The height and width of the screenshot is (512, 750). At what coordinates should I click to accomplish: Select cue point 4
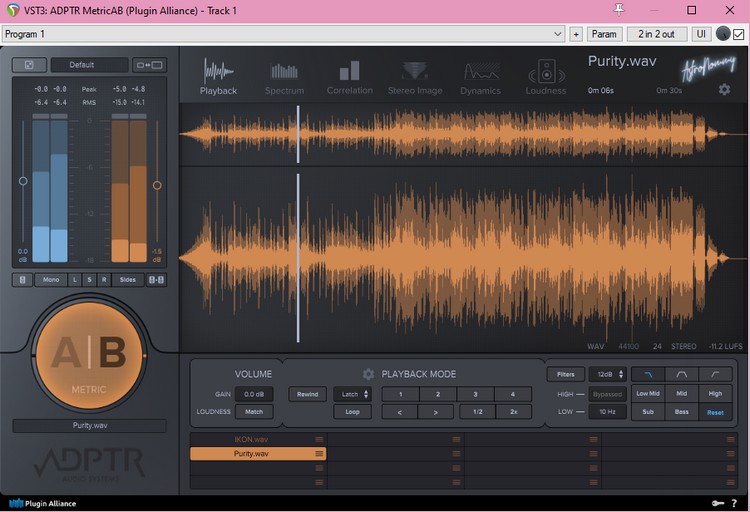tap(512, 394)
